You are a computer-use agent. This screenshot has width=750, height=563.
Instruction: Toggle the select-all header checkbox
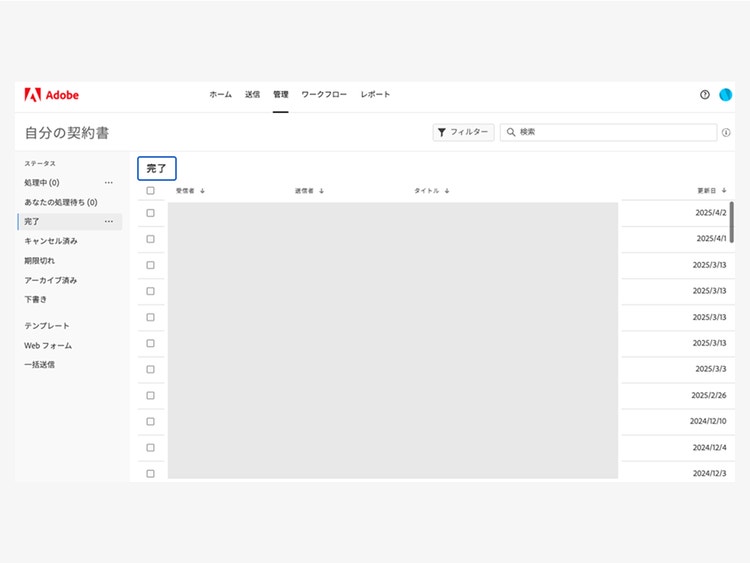point(151,191)
